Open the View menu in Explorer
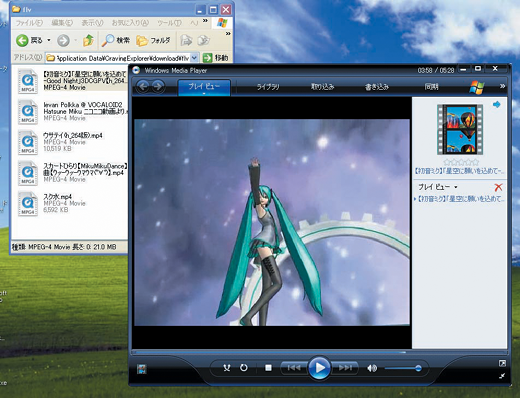This screenshot has width=520, height=398. 92,23
